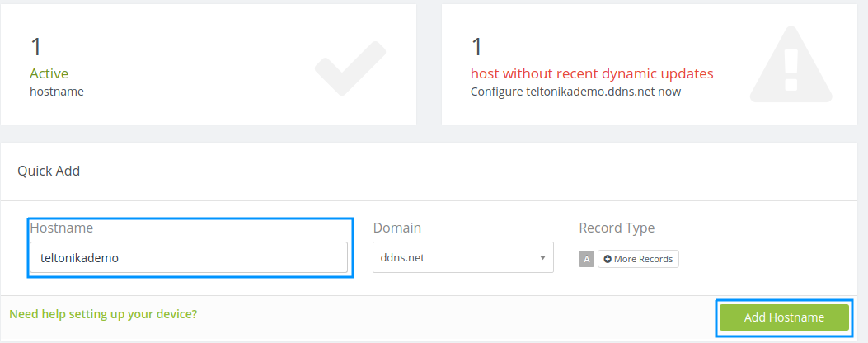Expand More Records options

point(638,259)
